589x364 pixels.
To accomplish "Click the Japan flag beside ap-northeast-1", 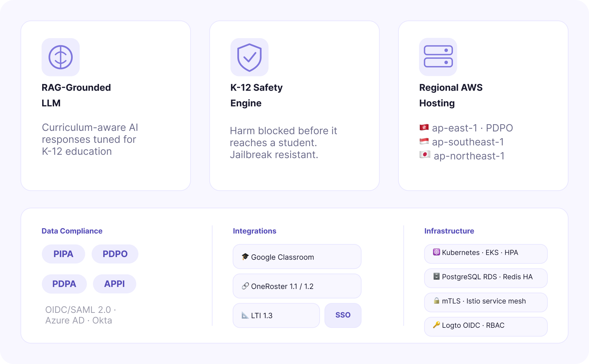I will click(x=425, y=155).
